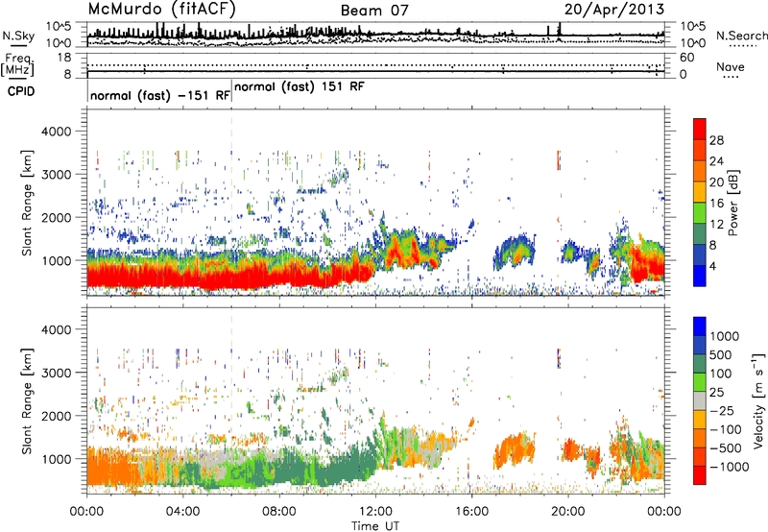This screenshot has height=532, width=768.
Task: Select the "N.Sky" axis label
Action: coord(18,36)
